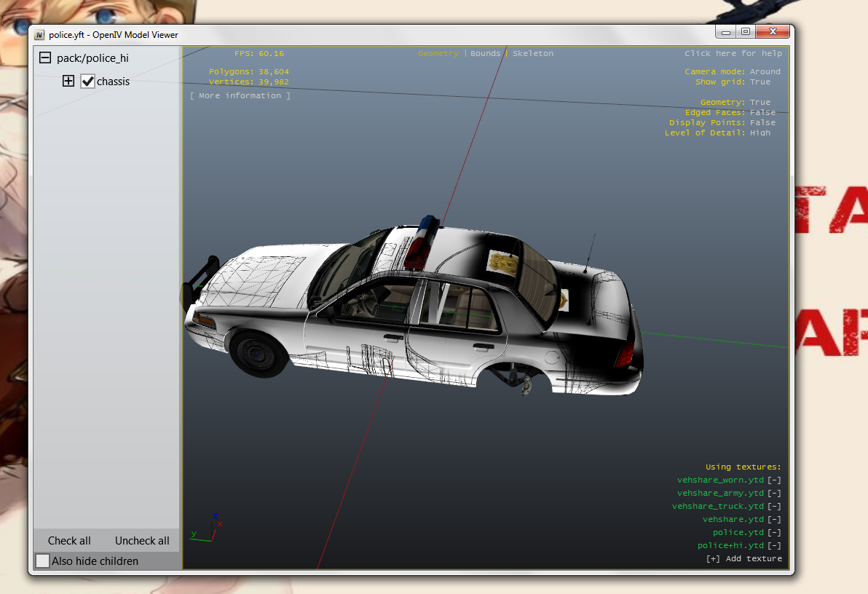
Task: Click the Polygons: 38,604 readout
Action: click(248, 71)
